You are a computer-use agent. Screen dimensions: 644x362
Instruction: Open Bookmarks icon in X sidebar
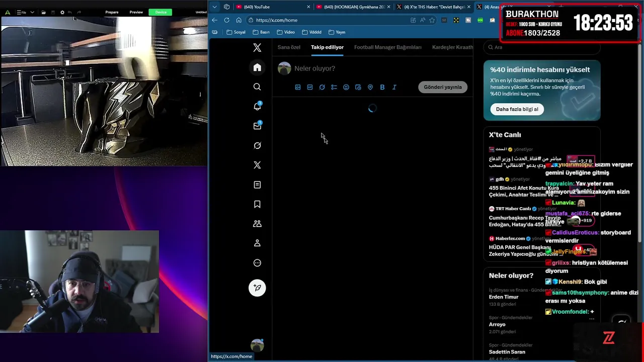pyautogui.click(x=257, y=204)
